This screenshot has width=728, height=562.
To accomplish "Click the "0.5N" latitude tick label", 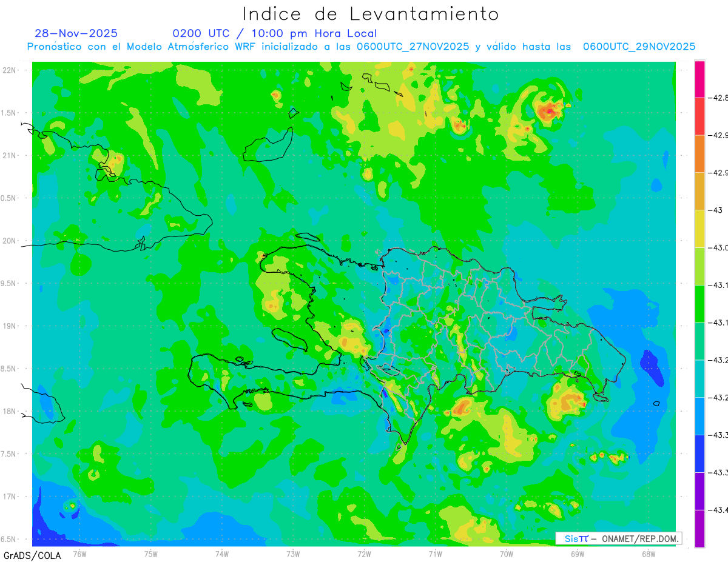I will pyautogui.click(x=8, y=198).
